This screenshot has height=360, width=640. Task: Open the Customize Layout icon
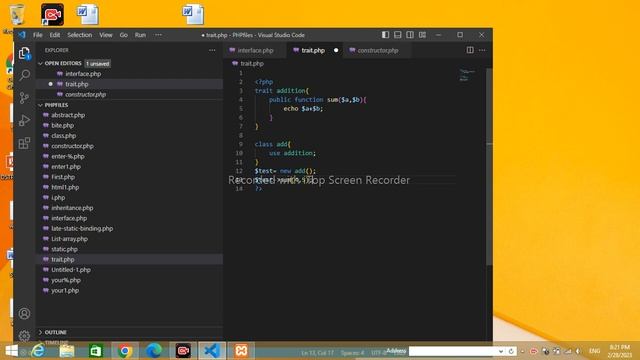coord(422,35)
